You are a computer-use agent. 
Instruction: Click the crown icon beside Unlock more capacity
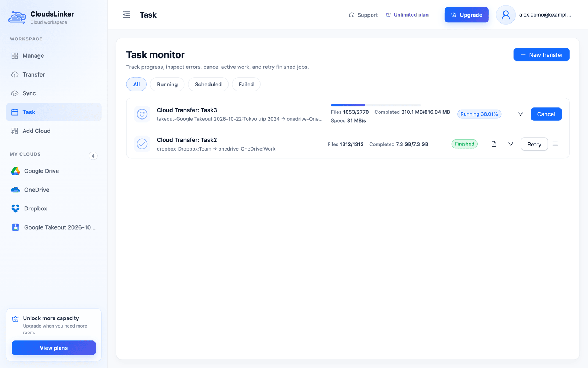click(15, 319)
